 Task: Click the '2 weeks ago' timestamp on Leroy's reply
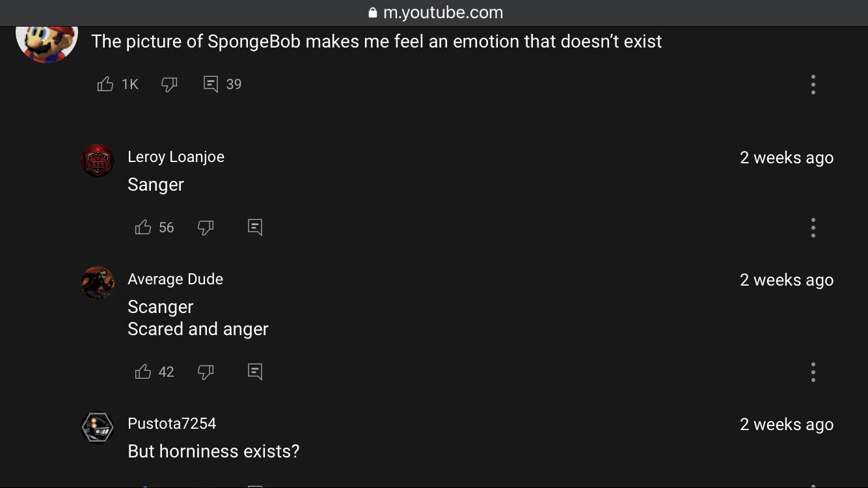click(787, 157)
